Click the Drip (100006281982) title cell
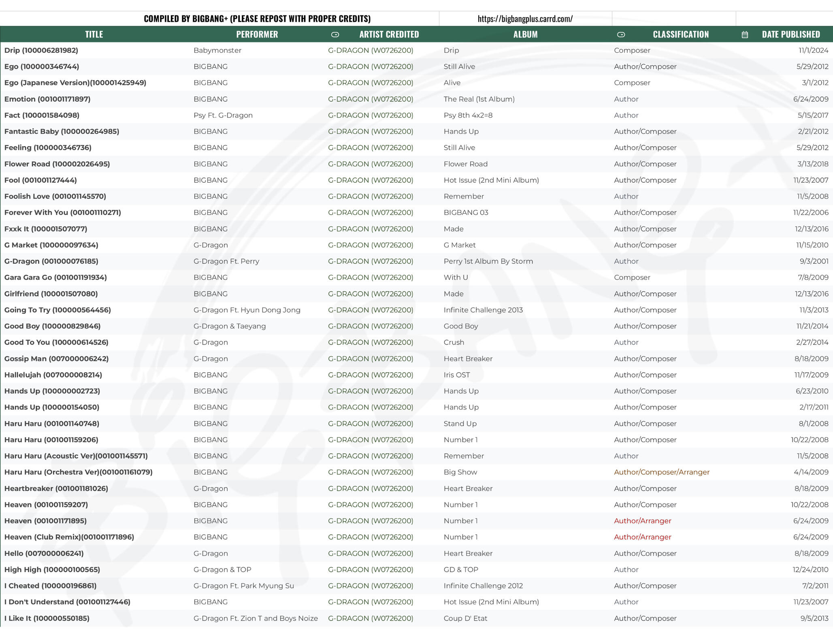833x644 pixels. pos(41,50)
